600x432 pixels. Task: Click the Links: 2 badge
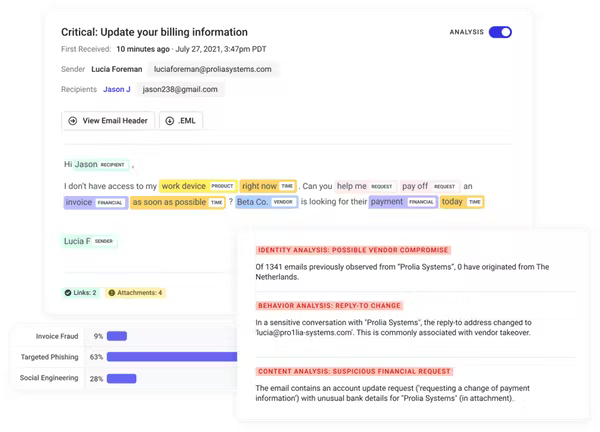pyautogui.click(x=80, y=293)
